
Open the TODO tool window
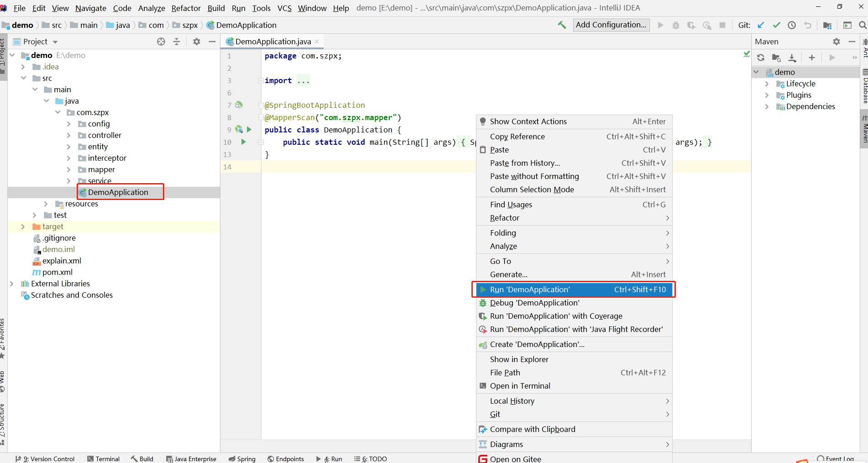pos(371,458)
